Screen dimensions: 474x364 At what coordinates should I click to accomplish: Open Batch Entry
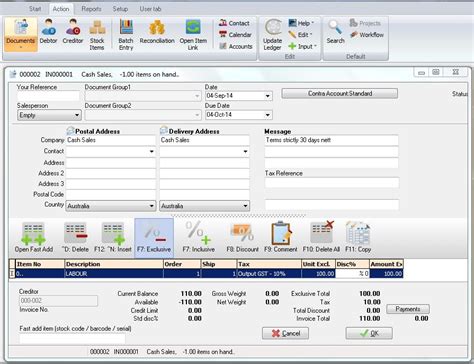pyautogui.click(x=126, y=35)
